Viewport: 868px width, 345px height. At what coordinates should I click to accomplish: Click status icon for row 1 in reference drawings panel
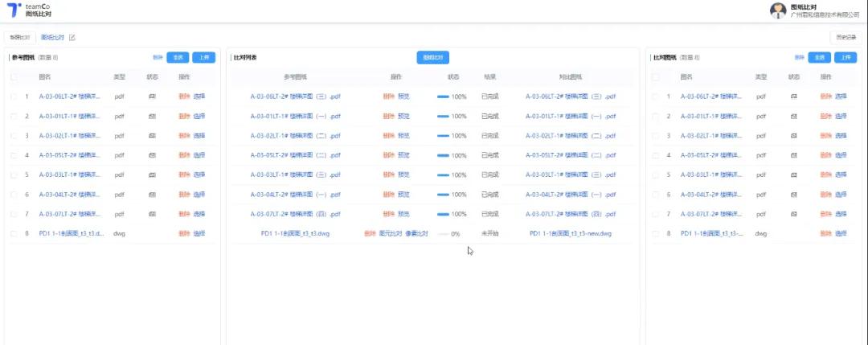[152, 97]
